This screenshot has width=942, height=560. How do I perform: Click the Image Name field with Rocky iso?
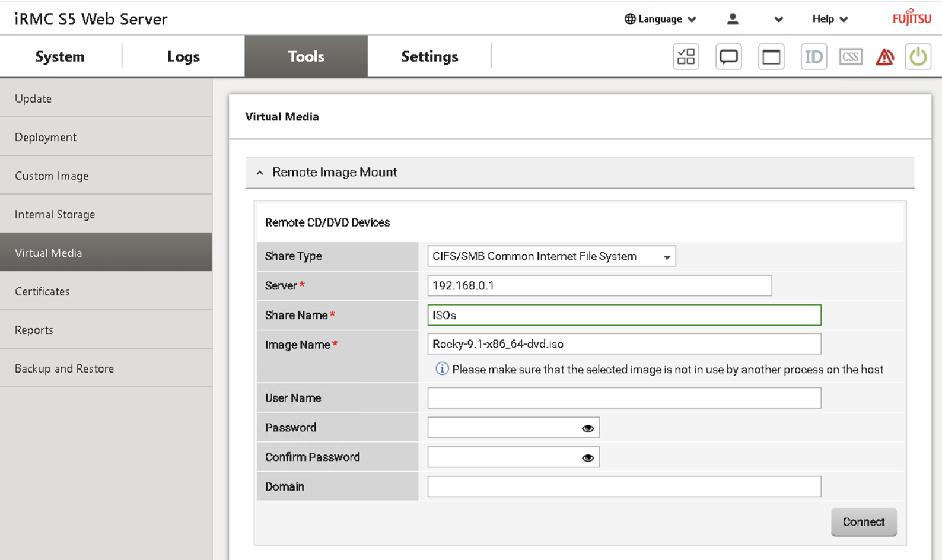[624, 344]
